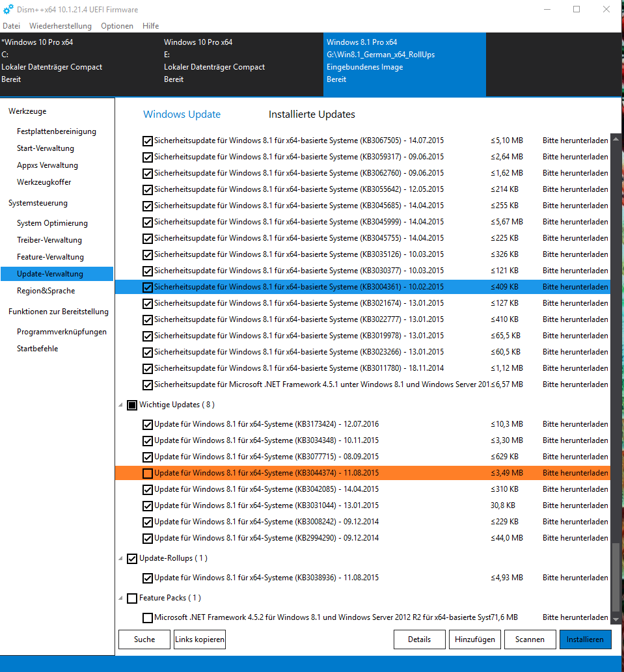Click the Scannen button
Screen dimensions: 624x672
[x=530, y=639]
